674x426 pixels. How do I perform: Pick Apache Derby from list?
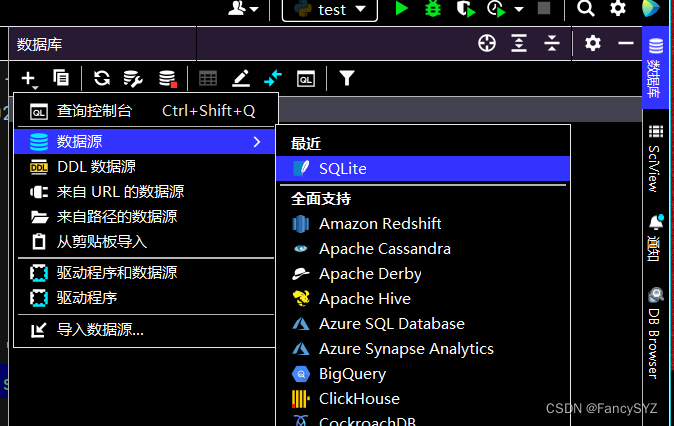423,274
